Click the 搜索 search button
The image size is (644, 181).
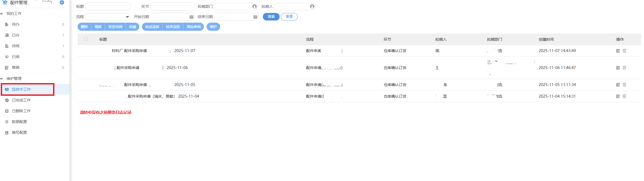271,17
